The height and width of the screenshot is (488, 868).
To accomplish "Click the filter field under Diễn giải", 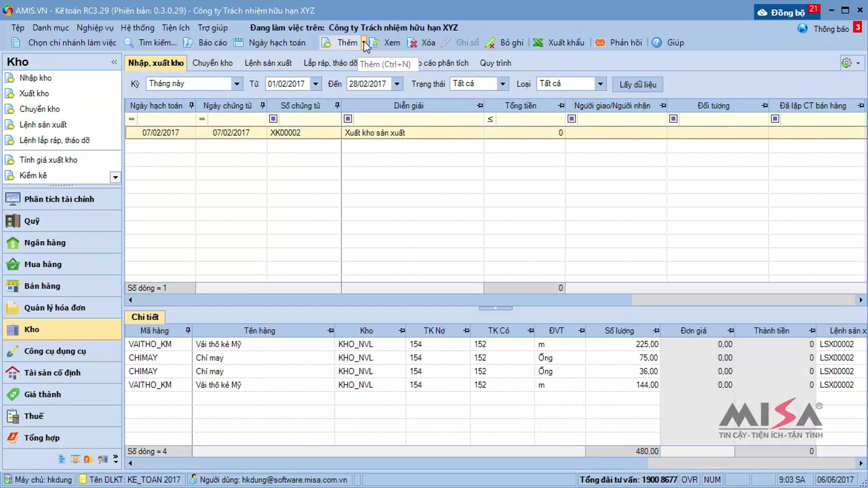I will [x=418, y=119].
